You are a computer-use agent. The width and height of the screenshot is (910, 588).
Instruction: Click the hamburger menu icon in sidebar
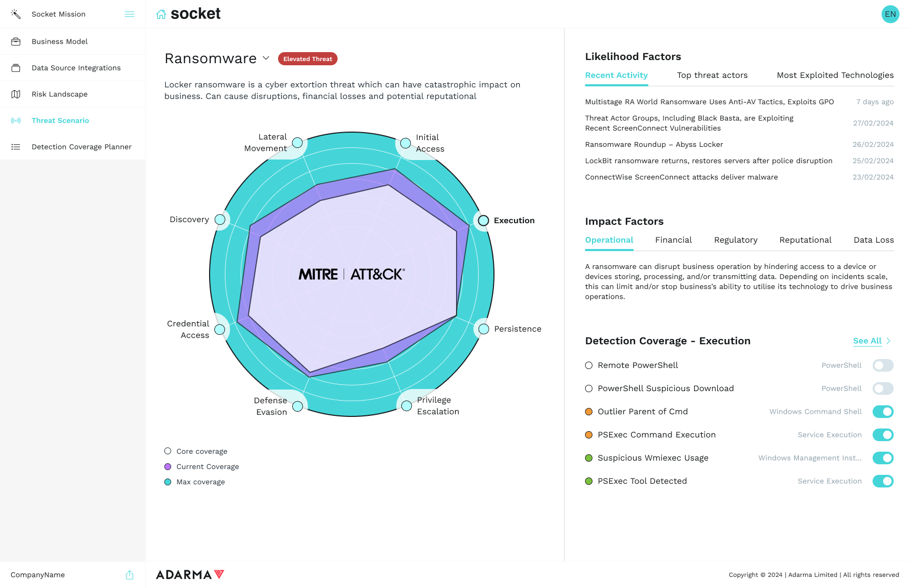pos(130,14)
